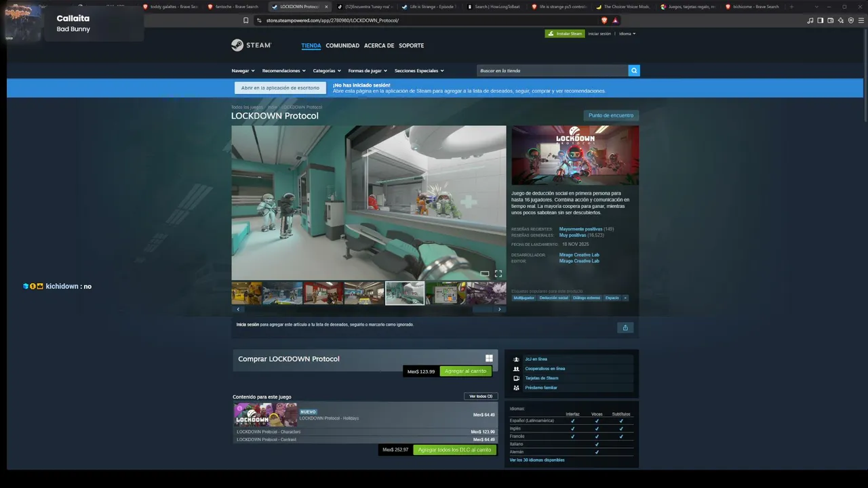This screenshot has height=488, width=868.
Task: Select the facility map screenshot thumbnail
Action: (445, 293)
